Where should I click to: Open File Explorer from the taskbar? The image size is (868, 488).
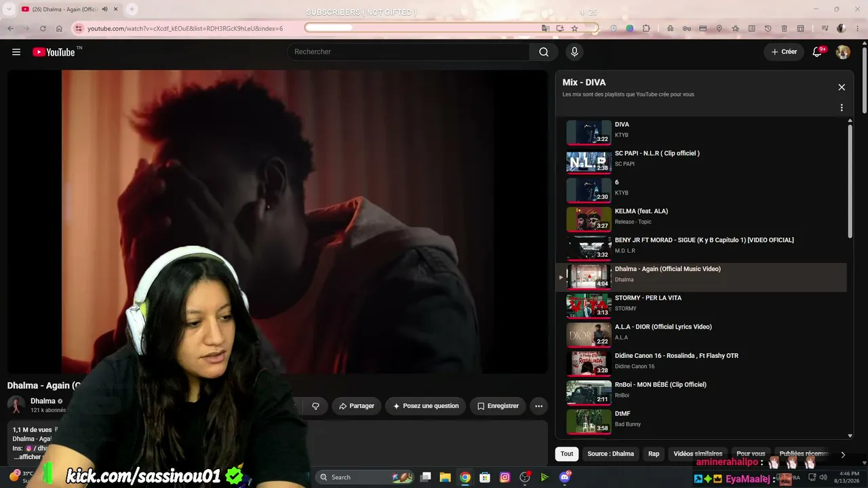445,477
